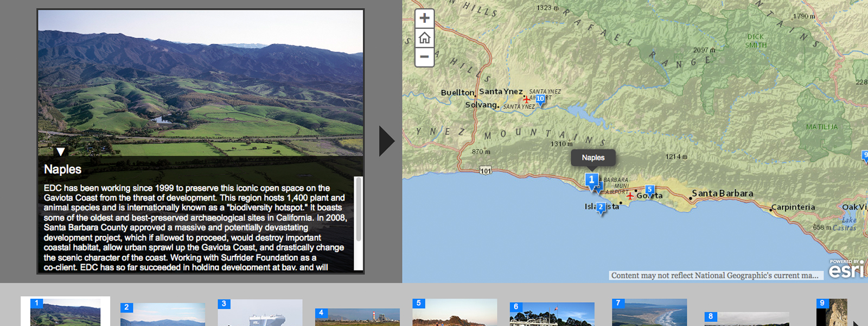
Task: Click map marker number 10
Action: [x=540, y=99]
